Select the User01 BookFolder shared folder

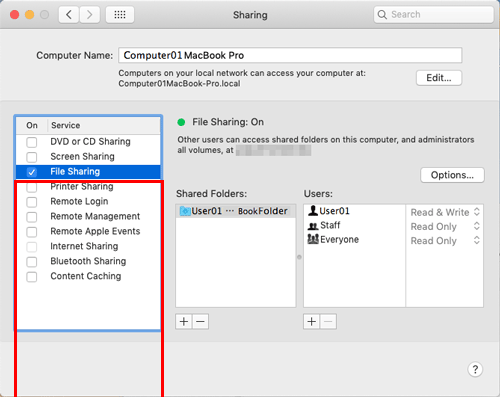coord(236,211)
